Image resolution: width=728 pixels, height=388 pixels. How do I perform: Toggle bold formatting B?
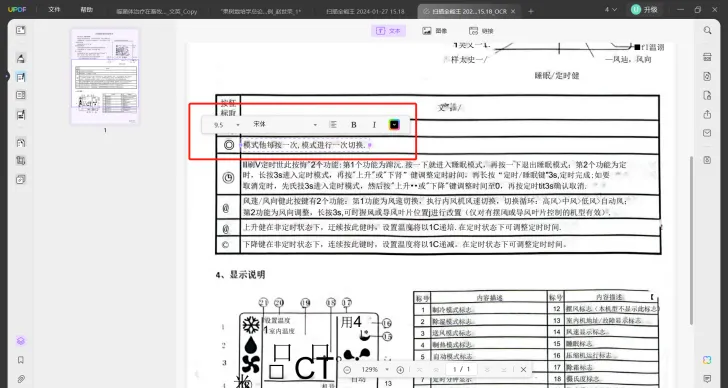(354, 124)
